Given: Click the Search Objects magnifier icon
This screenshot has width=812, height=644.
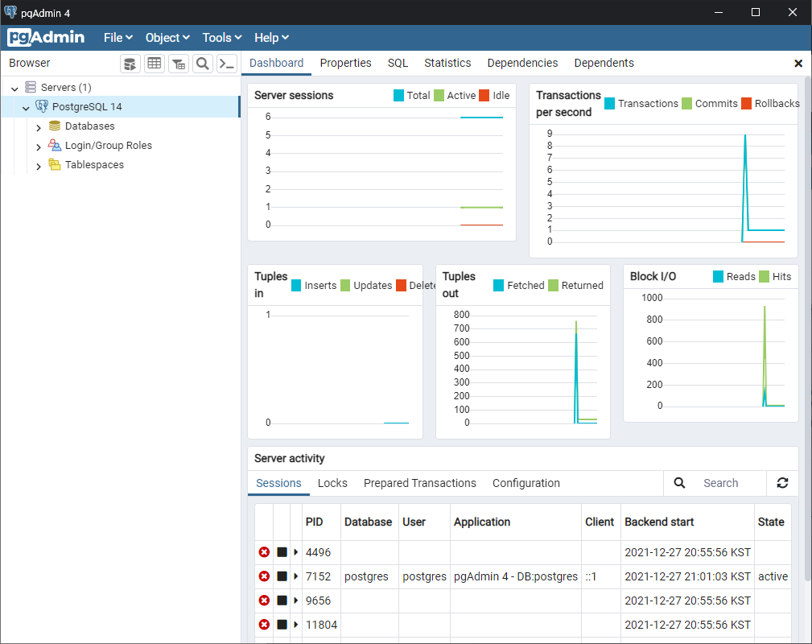Looking at the screenshot, I should click(x=203, y=64).
